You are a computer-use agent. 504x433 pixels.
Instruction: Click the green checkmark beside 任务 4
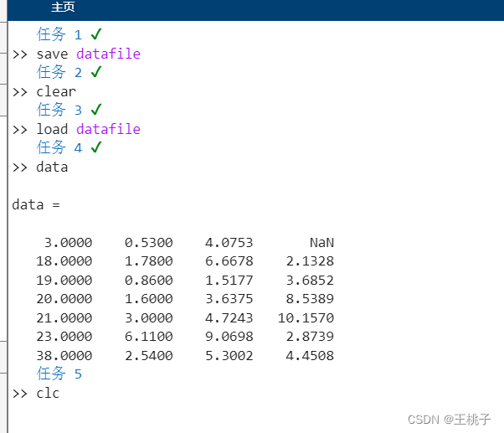(x=96, y=147)
